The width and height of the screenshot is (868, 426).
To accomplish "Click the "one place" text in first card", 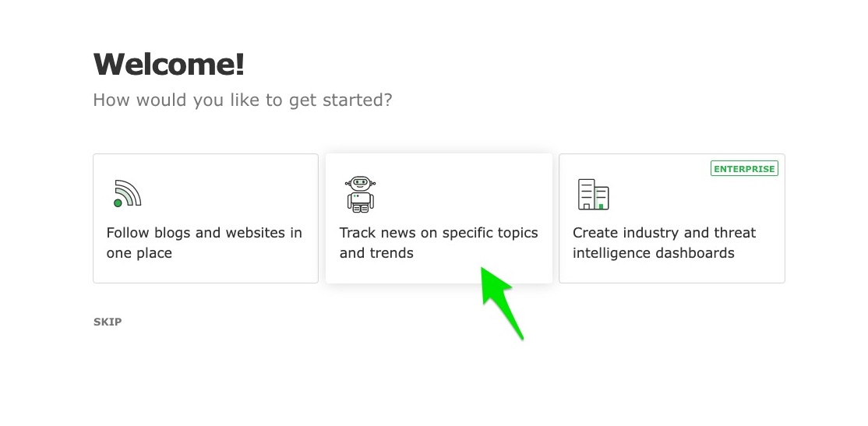I will point(139,253).
